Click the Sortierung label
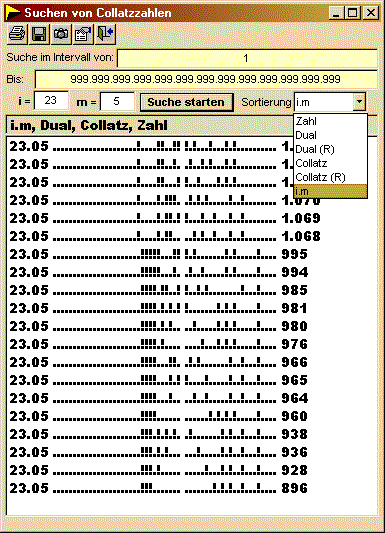385x533 pixels. (x=266, y=102)
